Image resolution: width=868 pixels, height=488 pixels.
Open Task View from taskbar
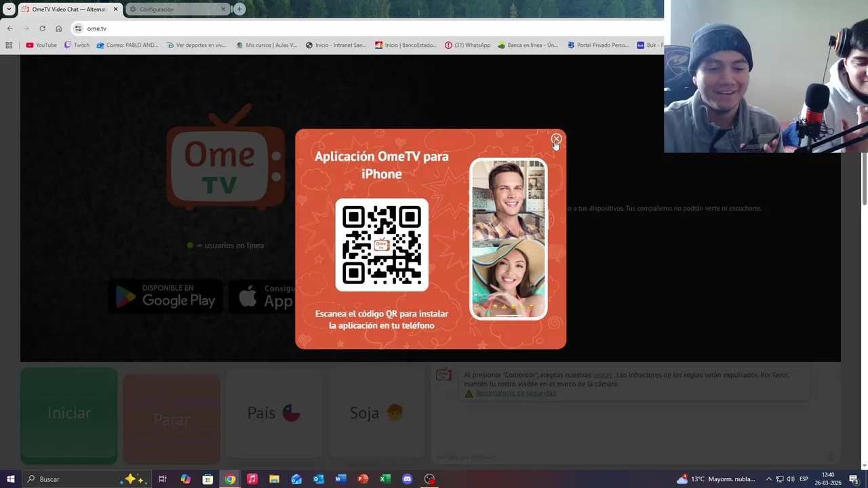163,479
